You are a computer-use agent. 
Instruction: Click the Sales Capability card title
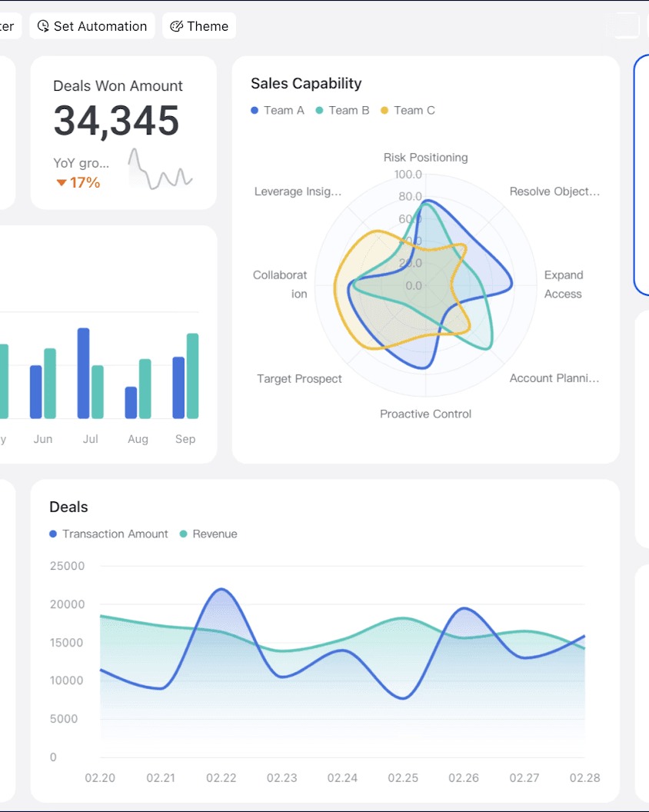click(306, 83)
